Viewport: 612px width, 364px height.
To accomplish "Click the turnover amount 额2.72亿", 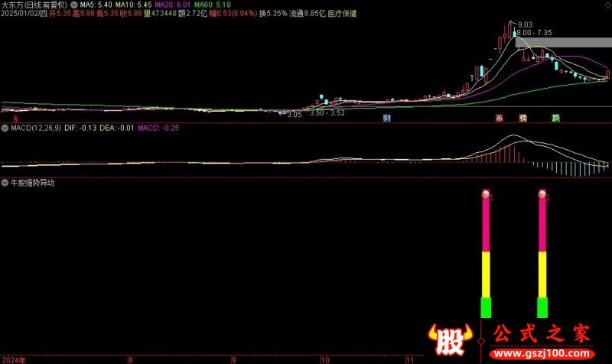I will pyautogui.click(x=193, y=14).
